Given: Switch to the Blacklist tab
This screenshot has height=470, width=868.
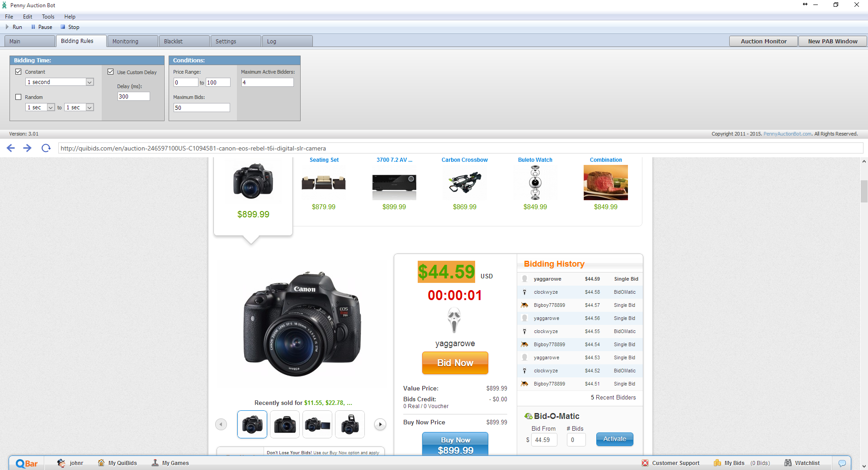Looking at the screenshot, I should point(184,41).
